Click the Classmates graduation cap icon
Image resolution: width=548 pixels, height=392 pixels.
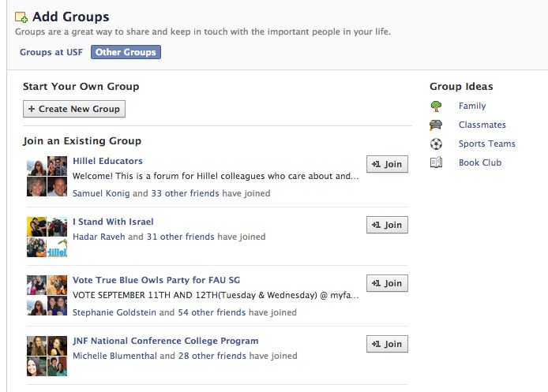[436, 125]
